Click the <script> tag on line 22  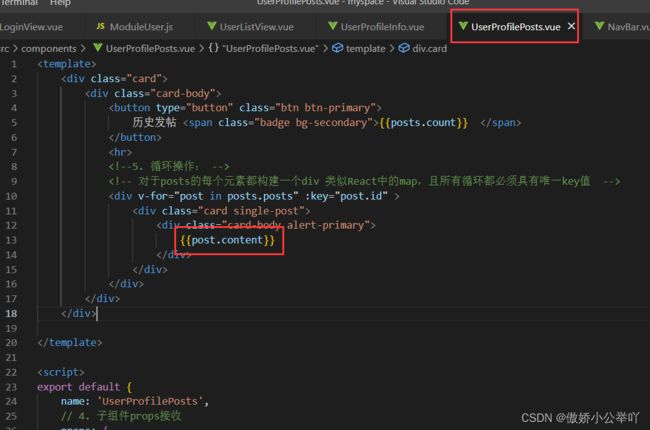tap(61, 372)
